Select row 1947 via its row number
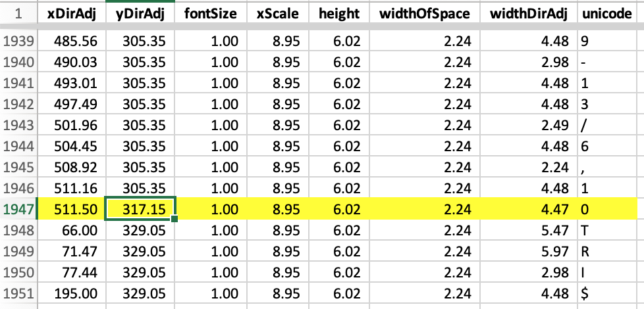Screen dimensions: 644x309 [x=17, y=209]
